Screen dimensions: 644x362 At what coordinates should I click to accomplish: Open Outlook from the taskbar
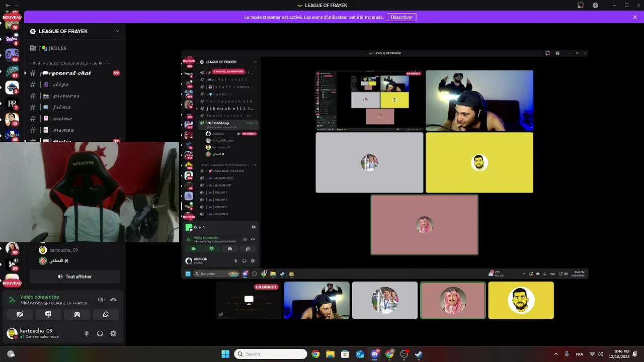360,354
